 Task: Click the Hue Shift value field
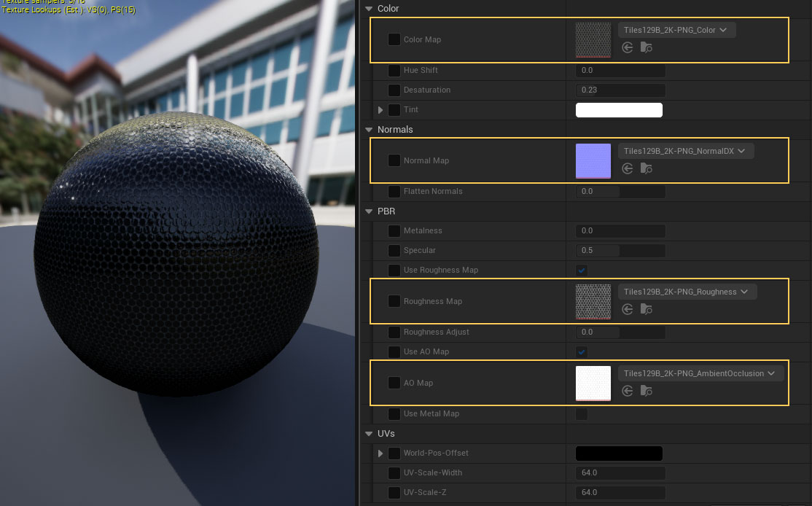click(x=620, y=71)
